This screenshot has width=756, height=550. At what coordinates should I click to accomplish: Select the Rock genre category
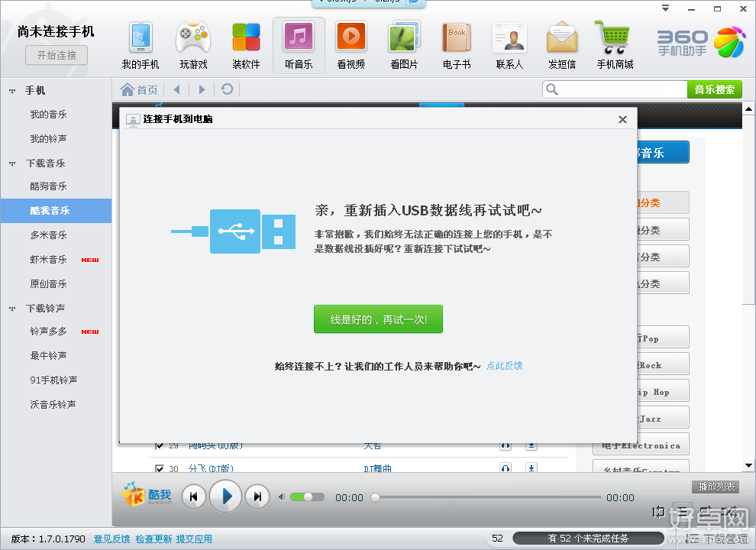coord(663,364)
